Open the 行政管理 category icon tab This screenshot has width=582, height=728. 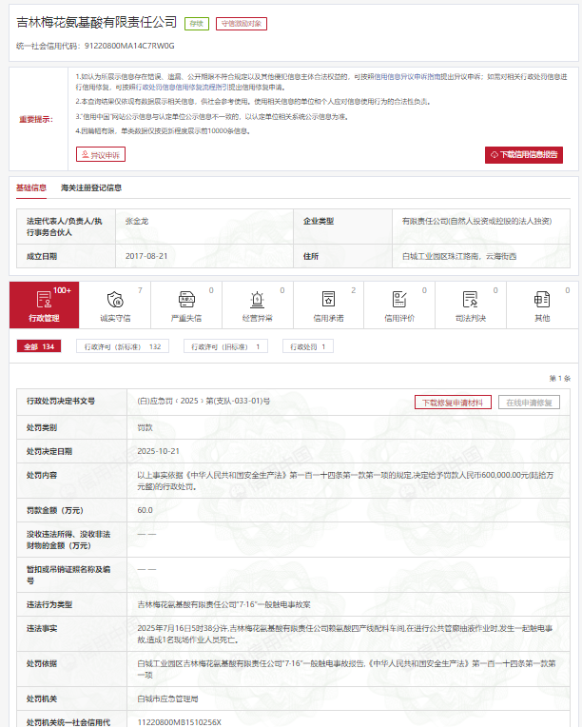44,305
